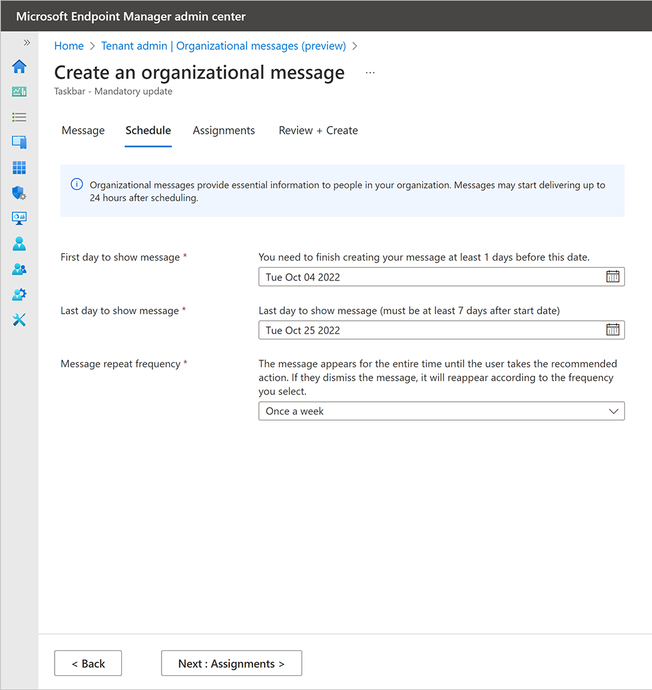Click 'First day to show message' label
The height and width of the screenshot is (690, 652).
pyautogui.click(x=120, y=257)
